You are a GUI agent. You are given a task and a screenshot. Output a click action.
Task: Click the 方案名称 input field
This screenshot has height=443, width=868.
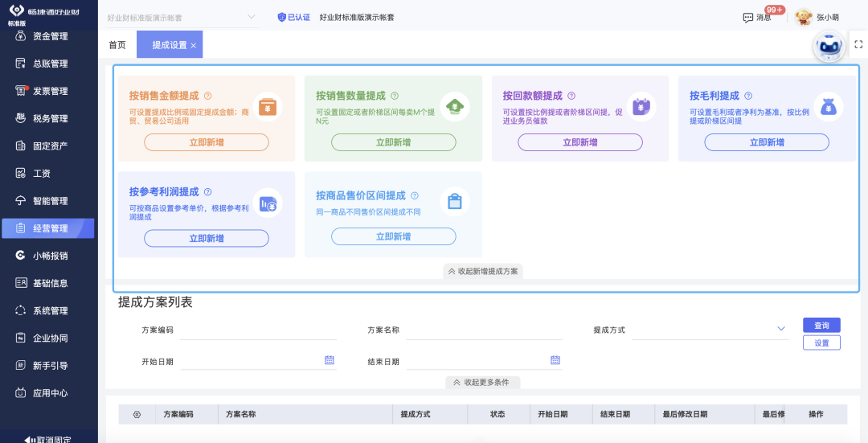coord(485,330)
